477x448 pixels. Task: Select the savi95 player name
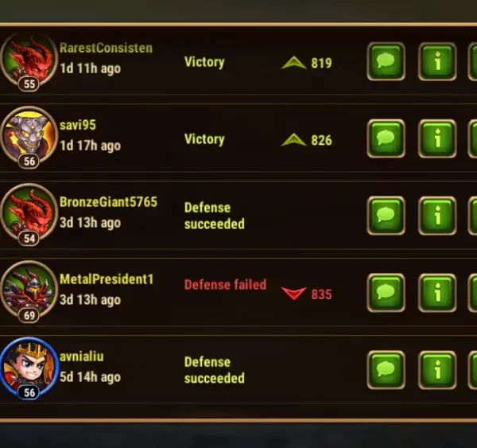[78, 125]
